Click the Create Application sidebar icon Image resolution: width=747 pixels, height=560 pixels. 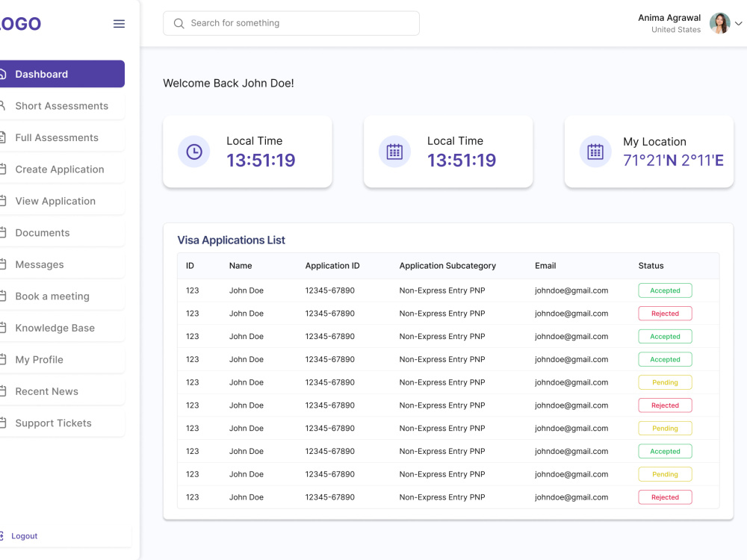(2, 169)
